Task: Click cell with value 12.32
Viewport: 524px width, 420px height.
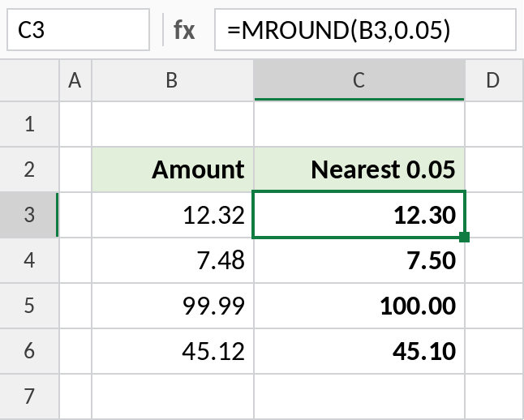Action: click(x=173, y=215)
